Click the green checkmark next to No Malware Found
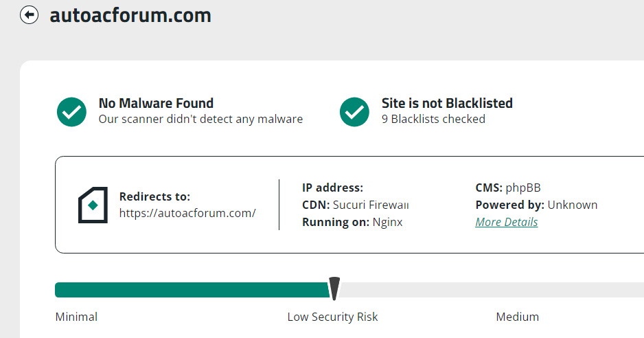644x338 pixels. [x=71, y=112]
